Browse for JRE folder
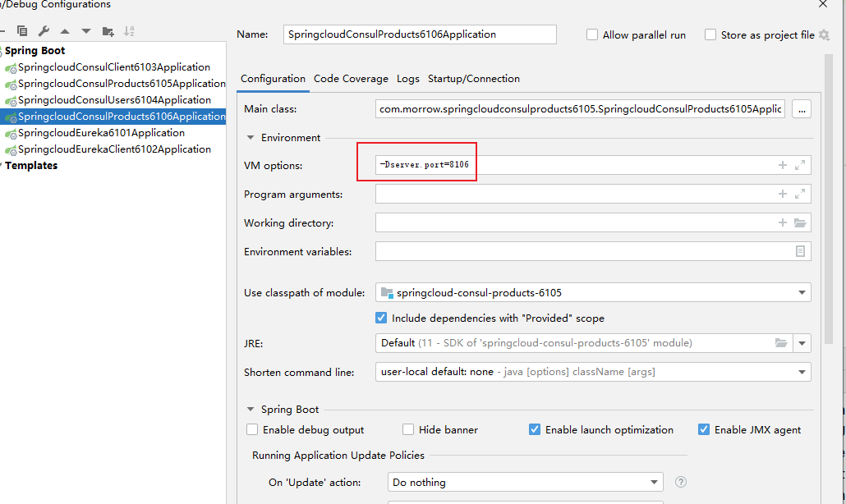 point(781,343)
